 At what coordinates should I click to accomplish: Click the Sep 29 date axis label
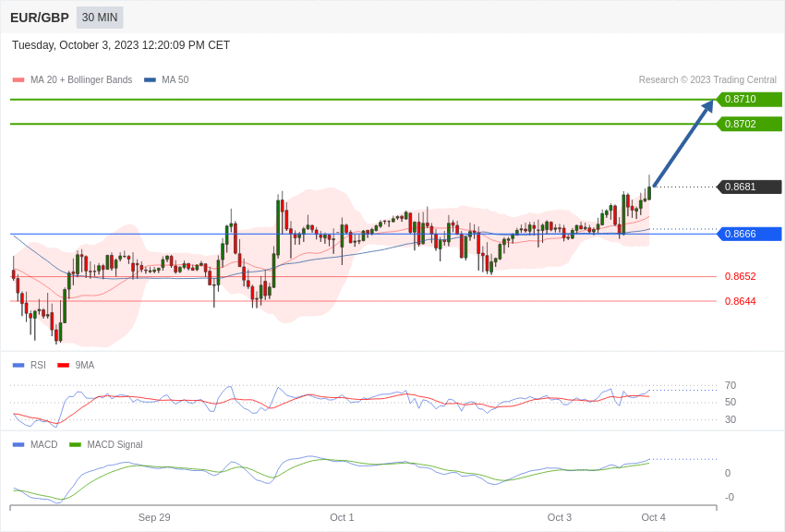pos(154,517)
